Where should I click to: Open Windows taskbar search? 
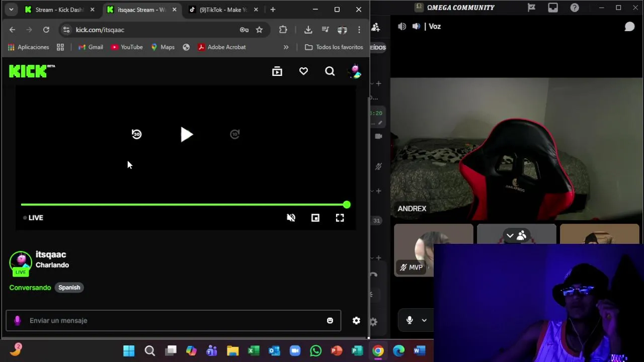click(149, 350)
